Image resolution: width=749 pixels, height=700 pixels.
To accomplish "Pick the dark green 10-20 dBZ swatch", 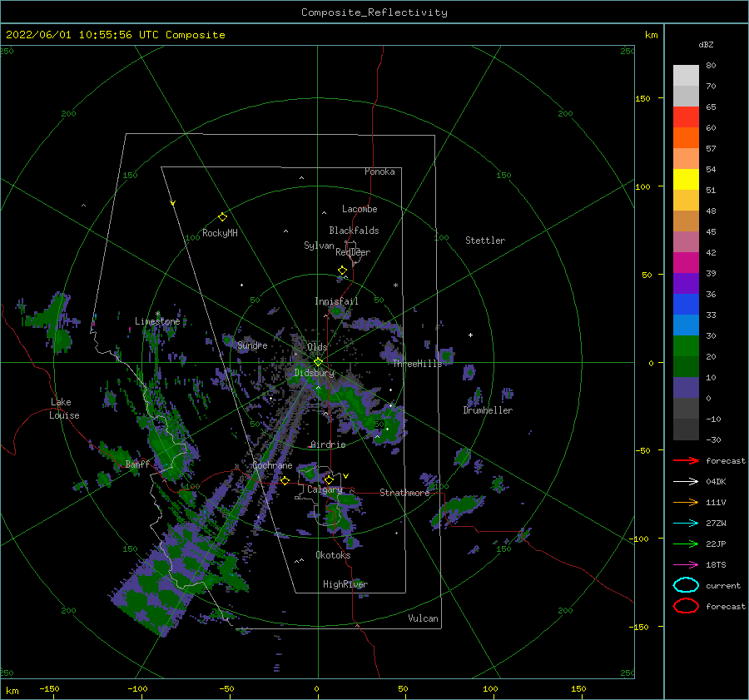I will point(686,366).
